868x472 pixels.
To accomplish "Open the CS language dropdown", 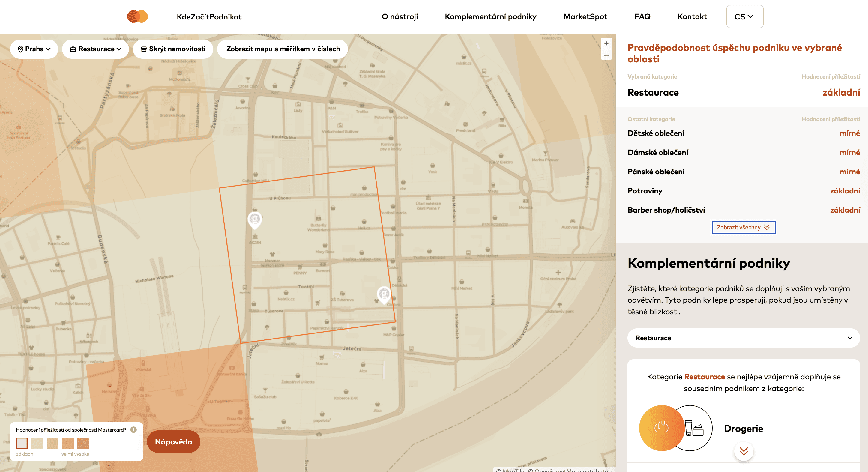I will coord(744,16).
